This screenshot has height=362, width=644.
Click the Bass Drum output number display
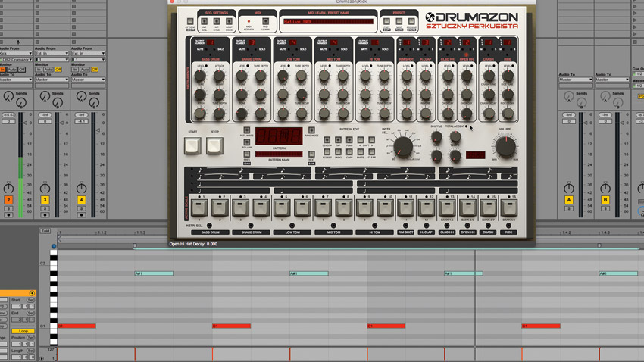pyautogui.click(x=210, y=42)
